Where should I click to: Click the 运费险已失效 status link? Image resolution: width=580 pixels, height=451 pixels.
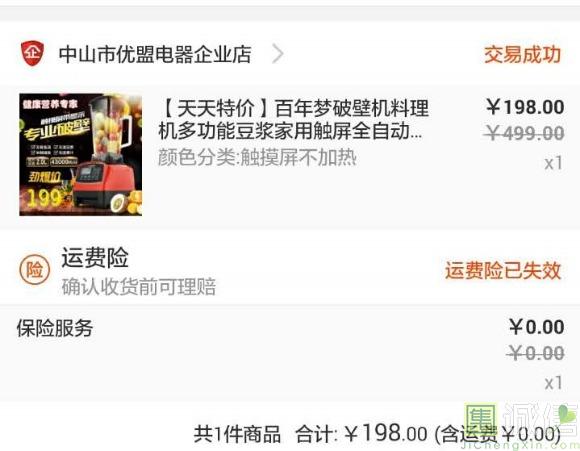pos(503,270)
